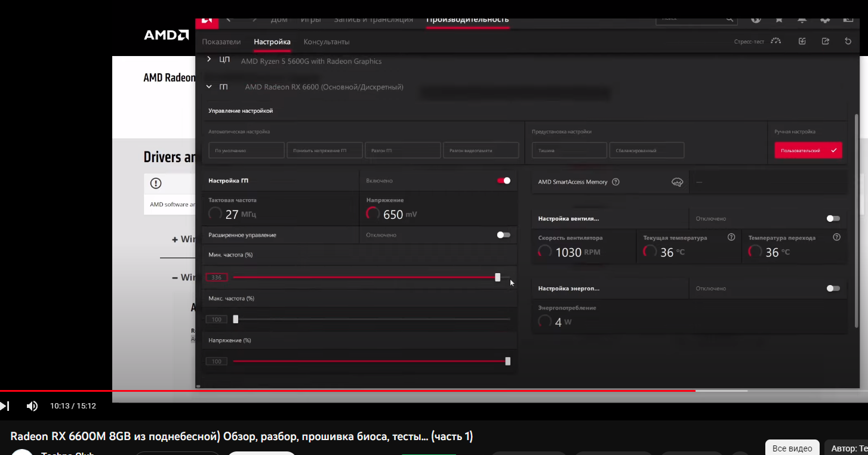
Task: Collapse the ГП section chevron
Action: coord(209,86)
